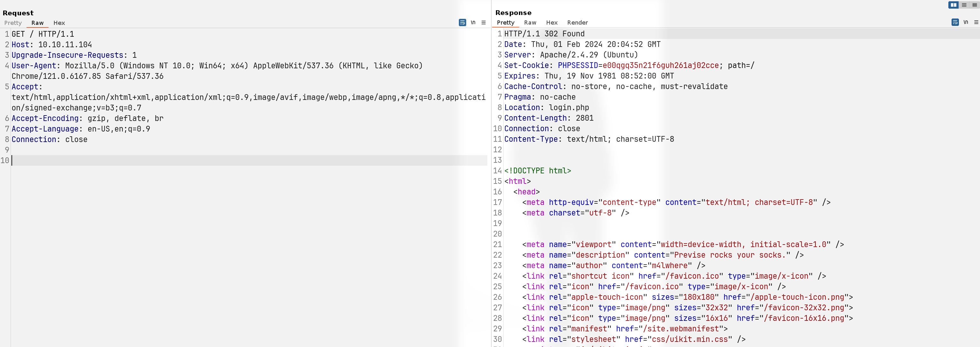Switch Request view to Raw tab

coord(37,23)
